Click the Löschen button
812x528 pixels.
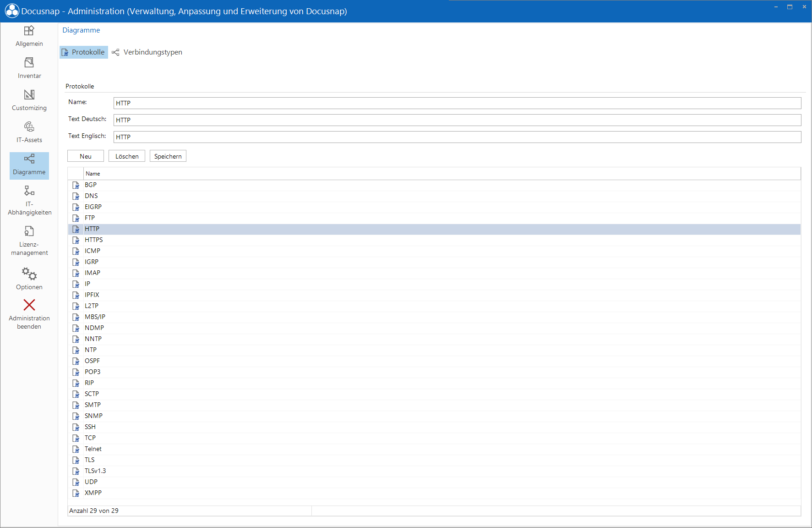pyautogui.click(x=127, y=156)
